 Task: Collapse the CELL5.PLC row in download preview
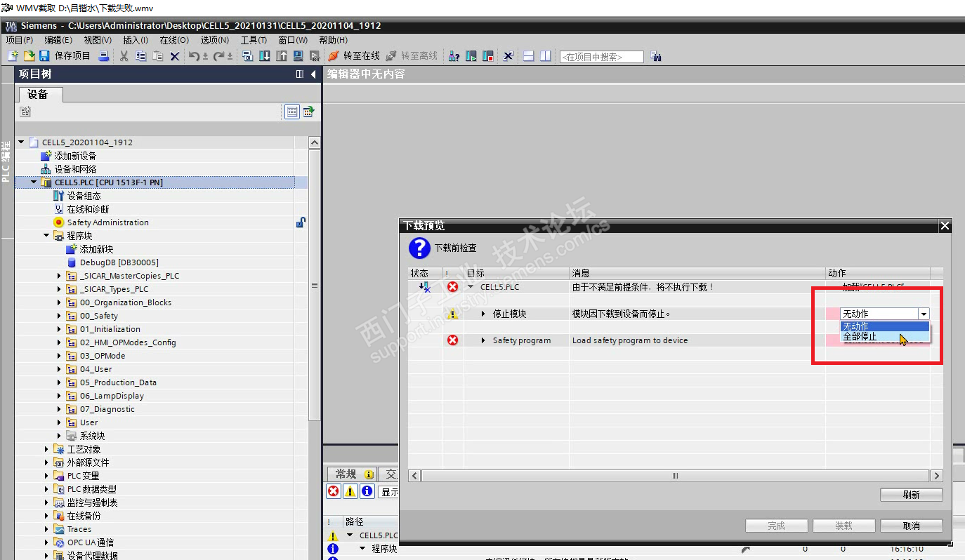(x=471, y=287)
